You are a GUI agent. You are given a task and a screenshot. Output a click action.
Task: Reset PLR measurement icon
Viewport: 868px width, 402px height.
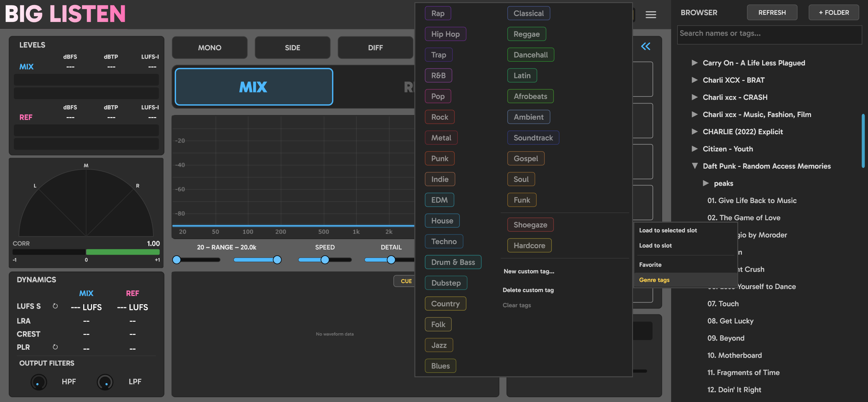[x=55, y=347]
